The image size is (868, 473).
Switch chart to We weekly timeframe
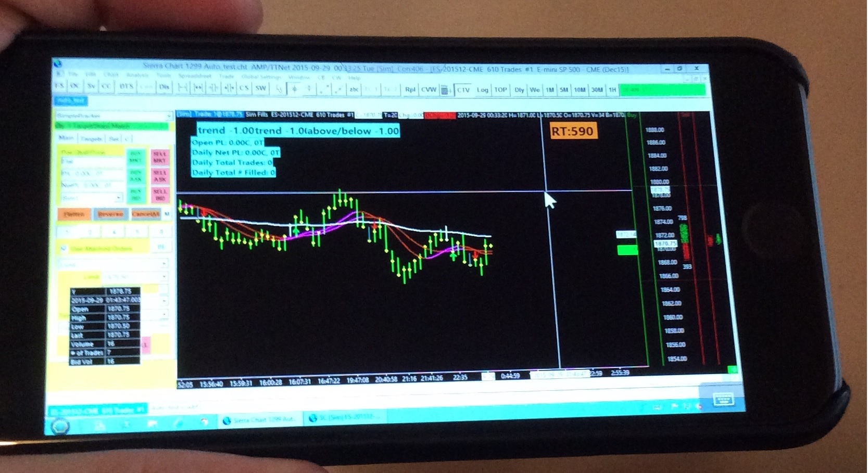click(535, 90)
